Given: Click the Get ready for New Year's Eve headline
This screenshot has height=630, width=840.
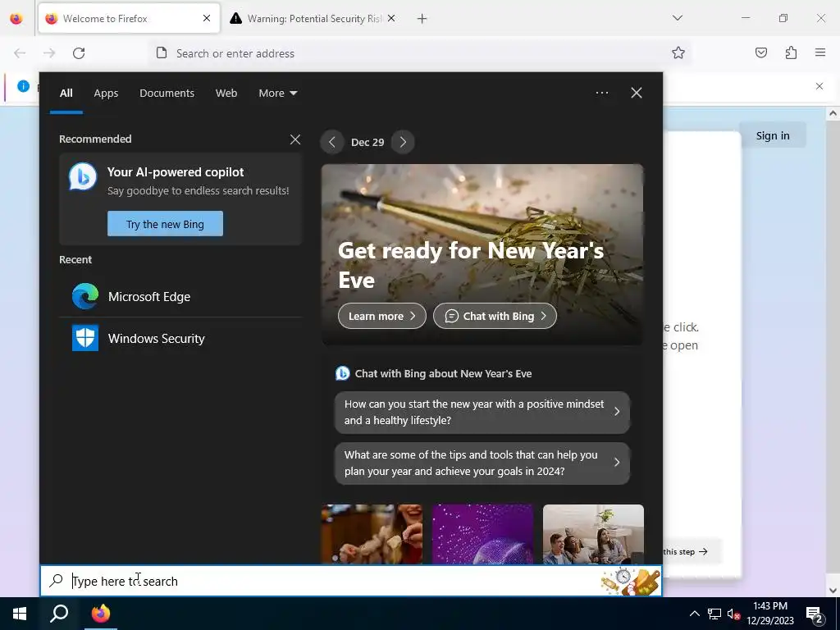Looking at the screenshot, I should [x=470, y=265].
